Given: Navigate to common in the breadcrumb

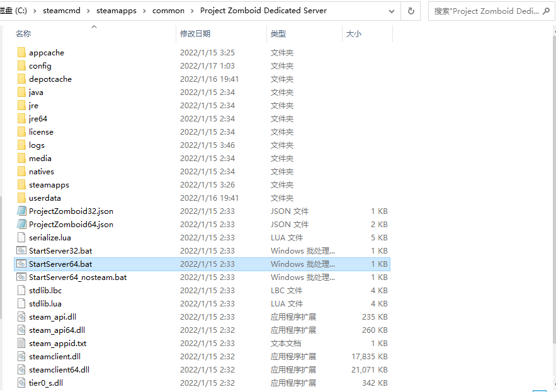Looking at the screenshot, I should [x=168, y=11].
